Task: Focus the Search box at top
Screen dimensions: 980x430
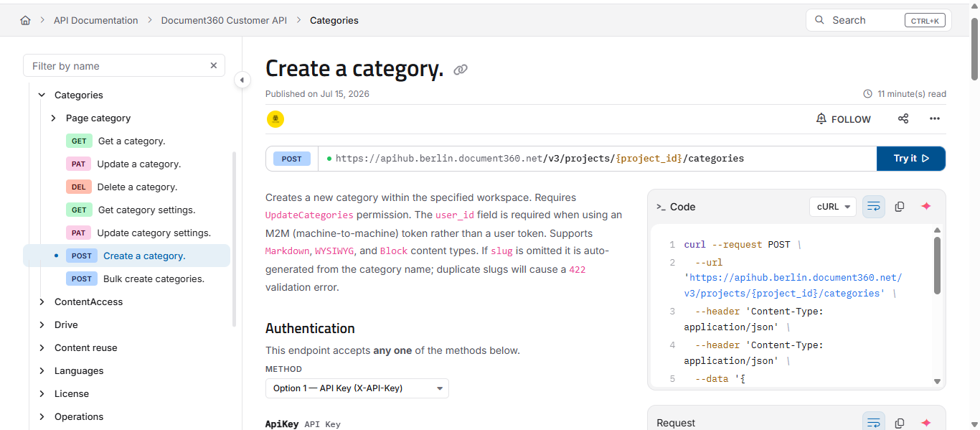Action: (x=879, y=20)
